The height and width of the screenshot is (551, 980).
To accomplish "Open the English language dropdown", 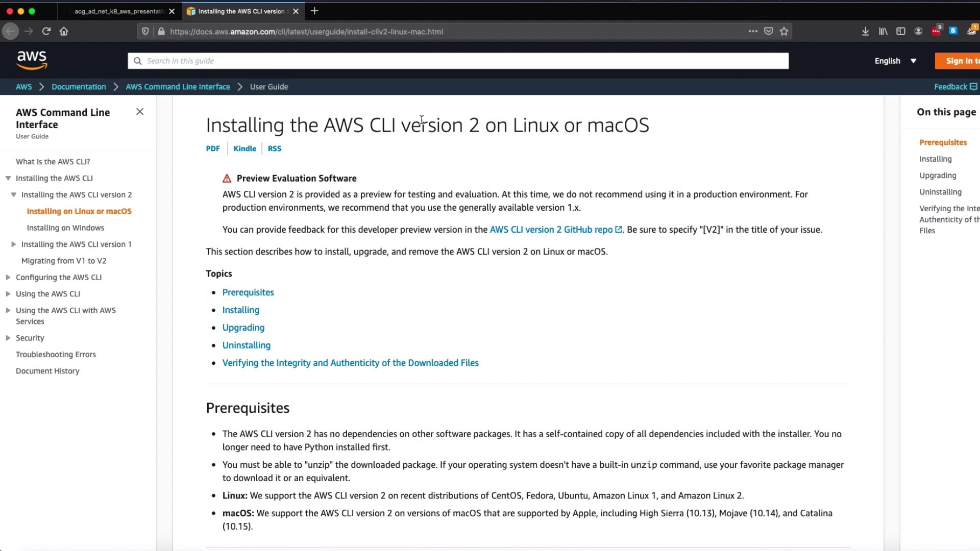I will click(x=895, y=61).
